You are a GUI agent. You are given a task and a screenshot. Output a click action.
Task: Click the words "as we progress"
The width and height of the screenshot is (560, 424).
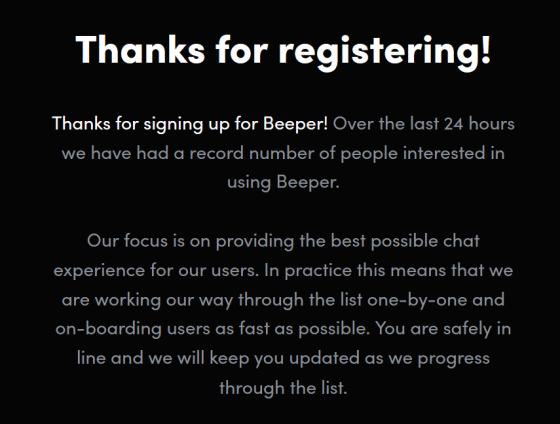pyautogui.click(x=427, y=359)
